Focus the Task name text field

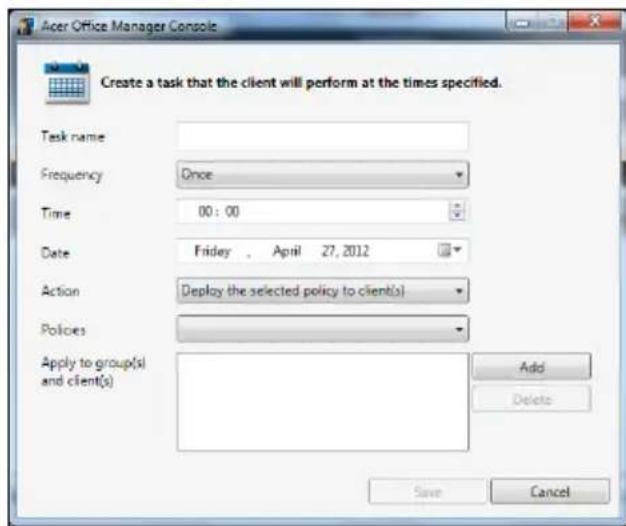click(x=323, y=136)
